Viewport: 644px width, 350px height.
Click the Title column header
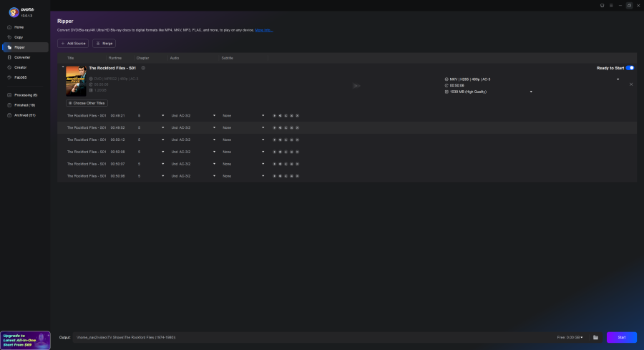click(71, 58)
